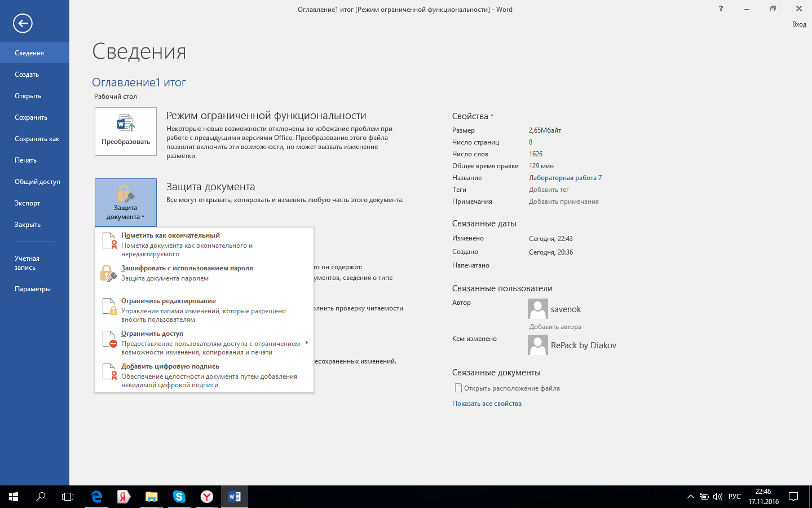Select Печать in sidebar
The image size is (812, 508).
[x=34, y=160]
